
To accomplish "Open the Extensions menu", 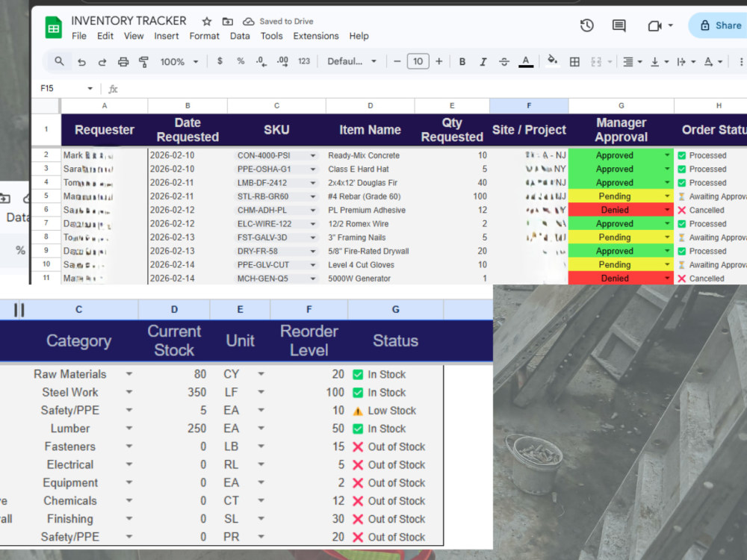I will click(316, 36).
